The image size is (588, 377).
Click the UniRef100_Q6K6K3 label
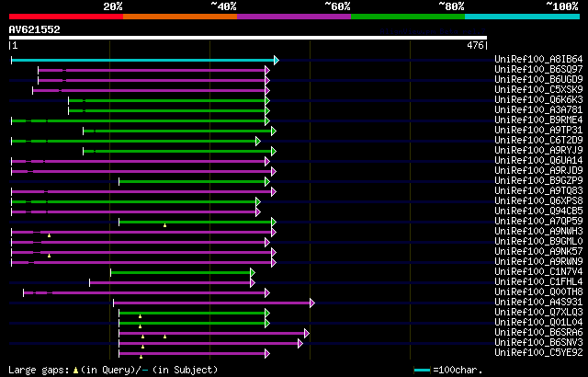coord(538,100)
